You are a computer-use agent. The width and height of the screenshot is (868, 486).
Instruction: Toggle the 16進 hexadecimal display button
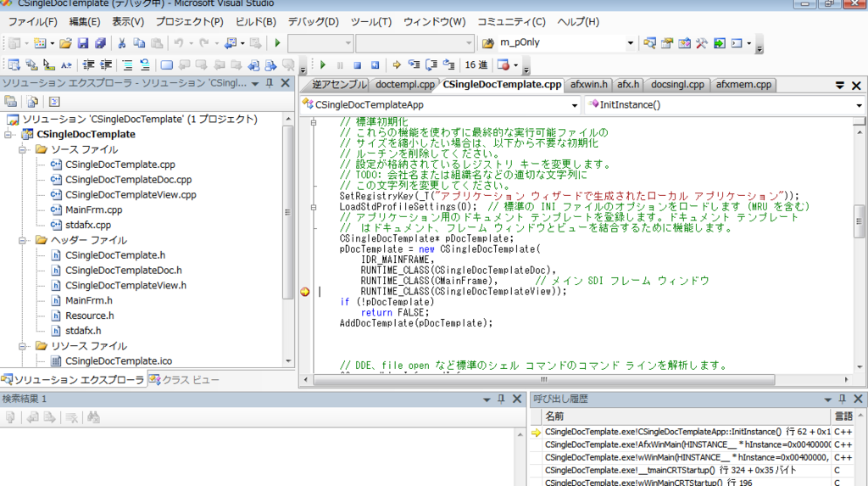pyautogui.click(x=476, y=64)
